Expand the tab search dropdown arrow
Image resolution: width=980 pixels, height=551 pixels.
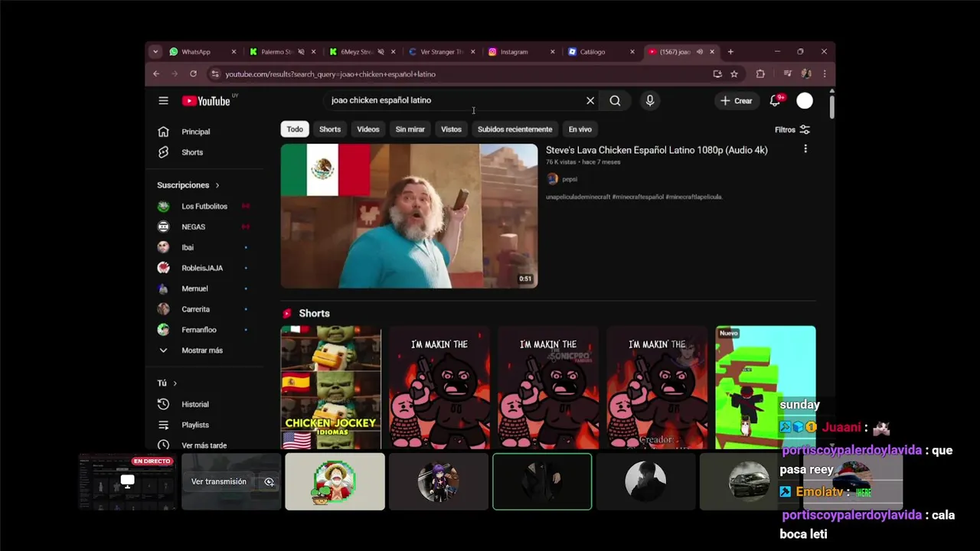point(155,51)
